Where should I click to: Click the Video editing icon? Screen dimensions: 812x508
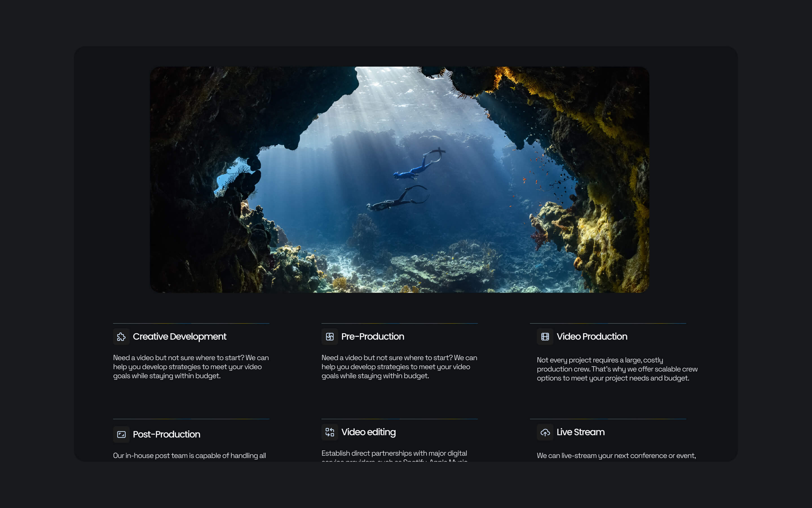coord(330,432)
